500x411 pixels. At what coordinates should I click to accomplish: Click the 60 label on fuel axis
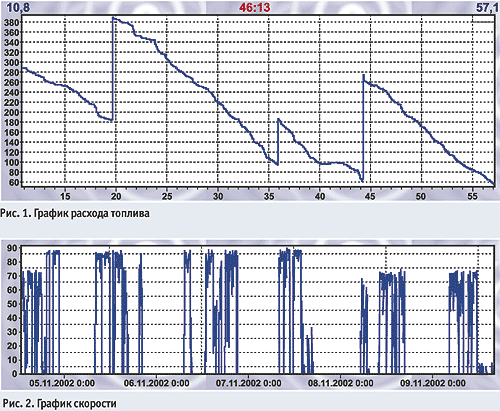(x=14, y=182)
